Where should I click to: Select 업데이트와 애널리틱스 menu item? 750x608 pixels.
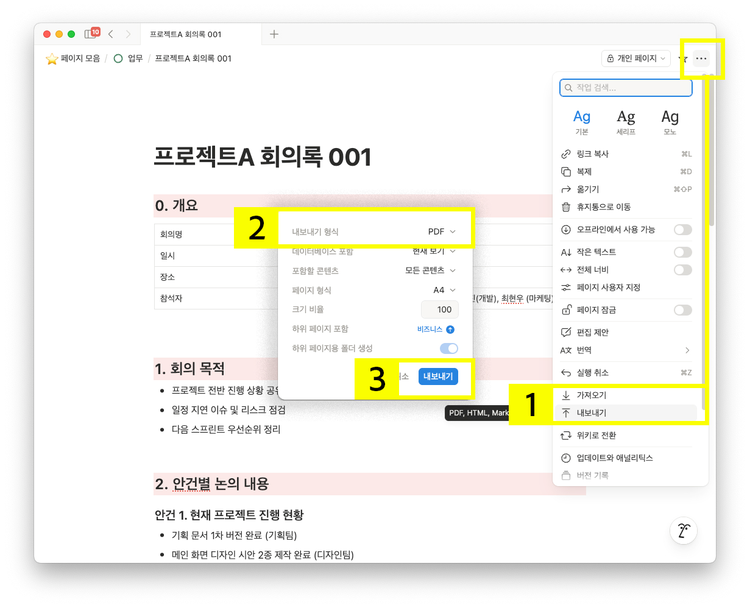(626, 458)
